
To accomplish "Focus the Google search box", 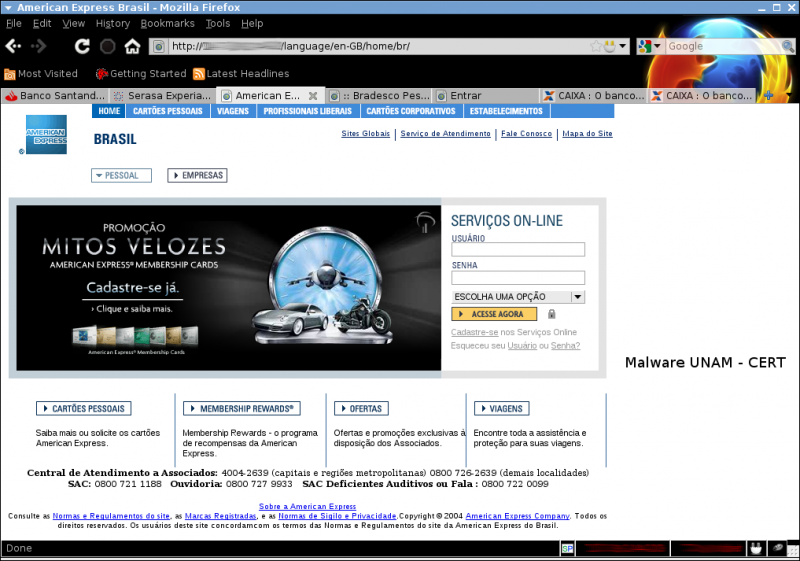I will 723,46.
